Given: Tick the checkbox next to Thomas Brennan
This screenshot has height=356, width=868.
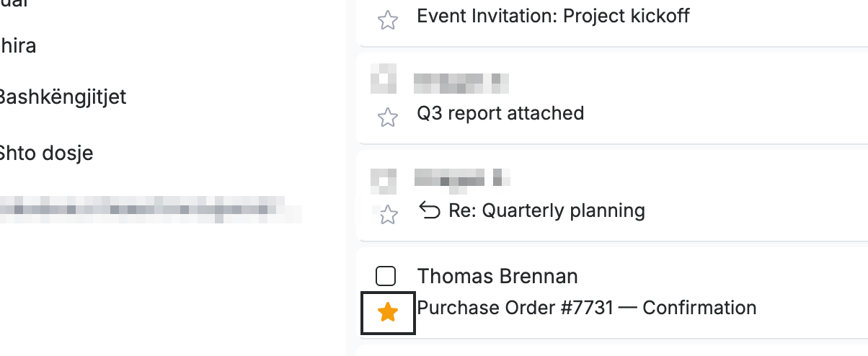Looking at the screenshot, I should (x=386, y=276).
